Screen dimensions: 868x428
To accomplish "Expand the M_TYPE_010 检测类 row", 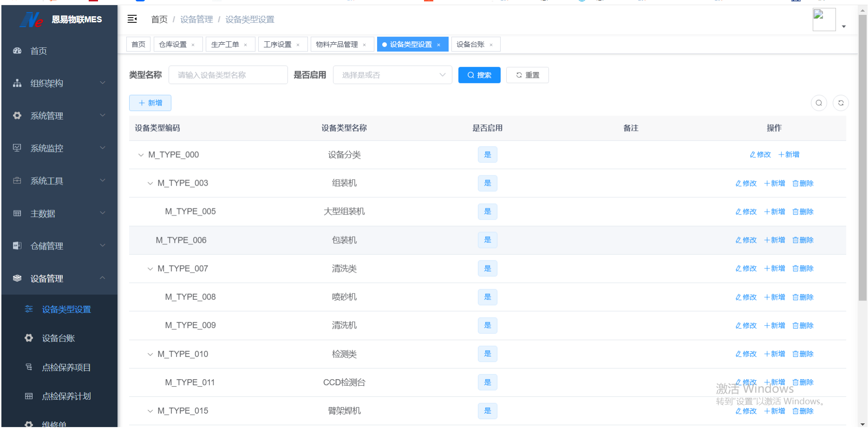I will [x=150, y=354].
